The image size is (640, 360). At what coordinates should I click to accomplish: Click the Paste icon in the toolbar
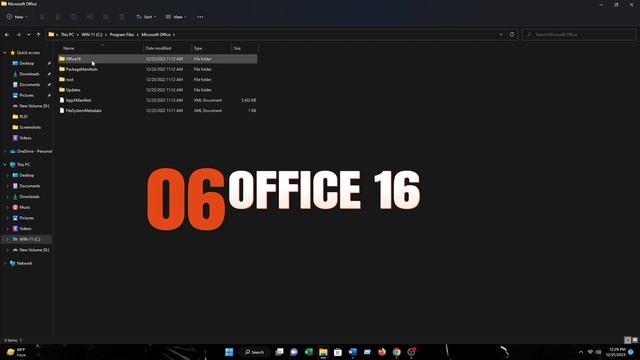(74, 17)
